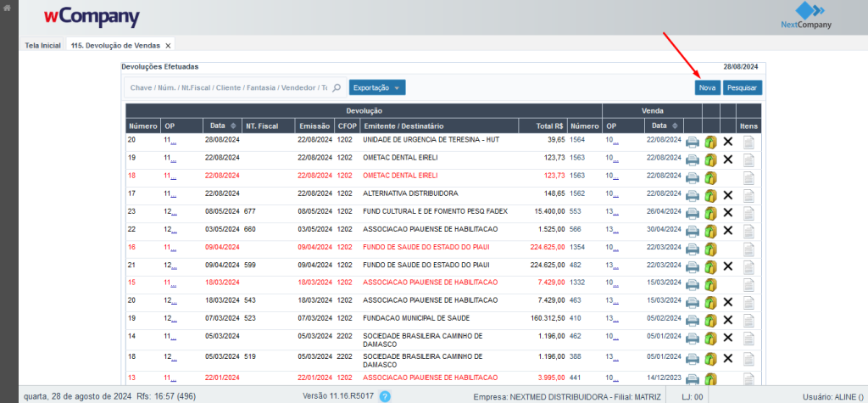Open package icon for ALTERNATIVA DISTRIBUIDORA row
The height and width of the screenshot is (403, 868).
(711, 195)
